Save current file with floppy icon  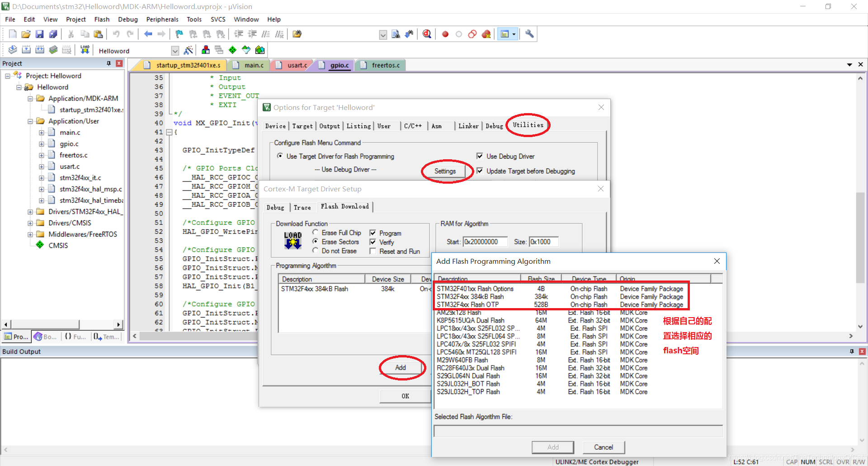pyautogui.click(x=40, y=34)
